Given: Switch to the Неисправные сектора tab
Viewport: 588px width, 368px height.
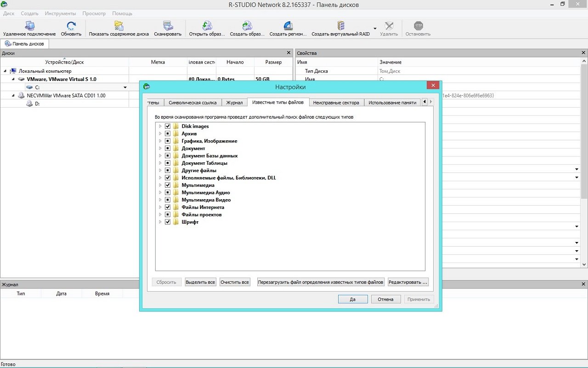Looking at the screenshot, I should (336, 103).
